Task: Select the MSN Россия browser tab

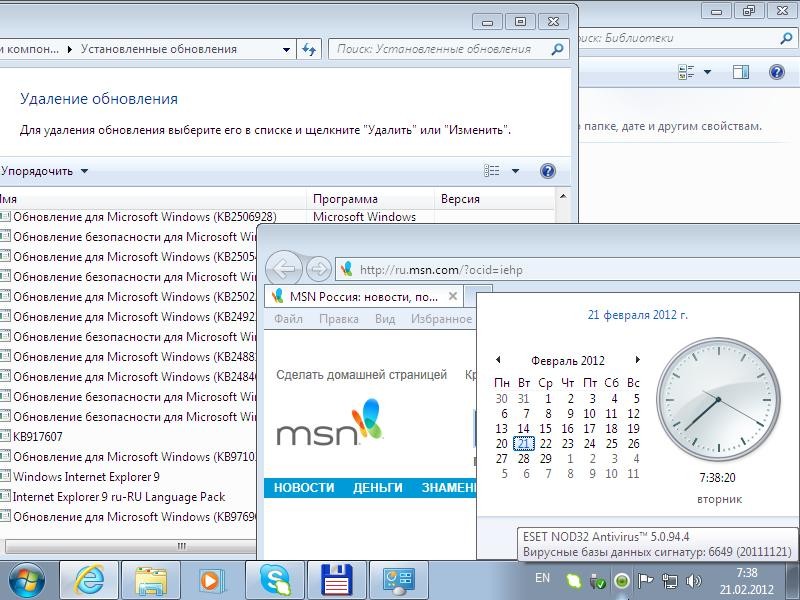Action: [x=363, y=296]
